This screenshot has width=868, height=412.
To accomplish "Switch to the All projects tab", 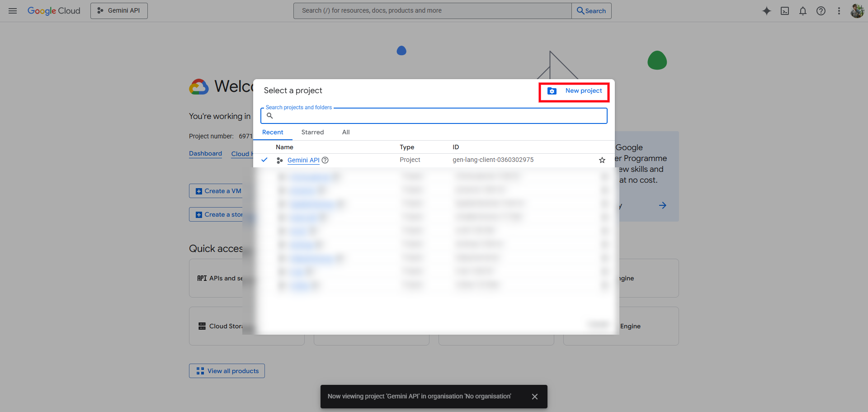I will (x=346, y=132).
